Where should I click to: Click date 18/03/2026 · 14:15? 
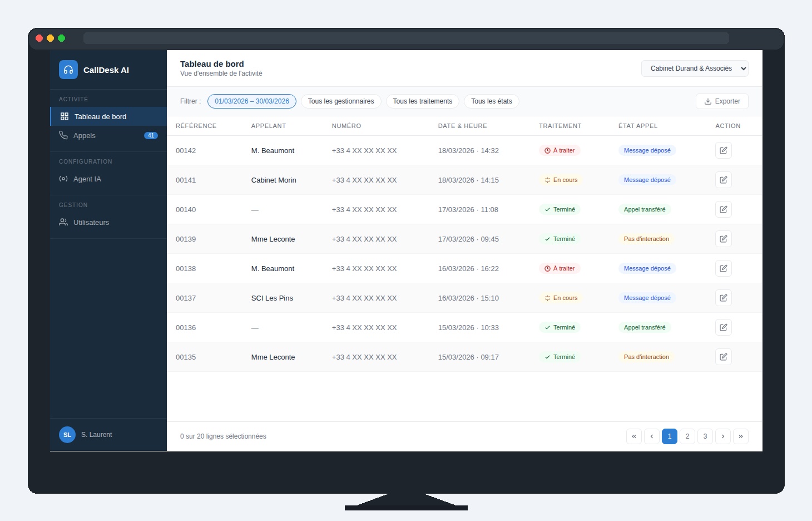click(x=468, y=180)
